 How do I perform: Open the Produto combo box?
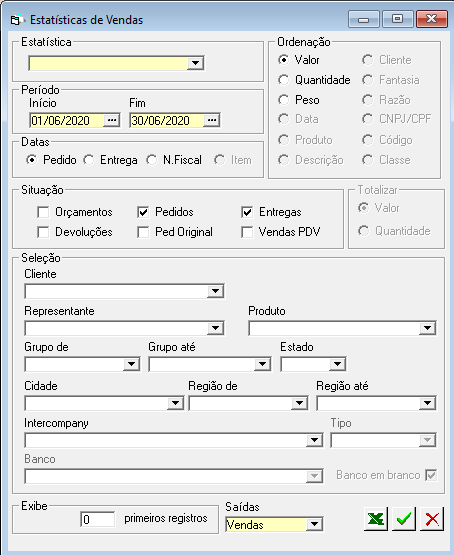click(427, 328)
